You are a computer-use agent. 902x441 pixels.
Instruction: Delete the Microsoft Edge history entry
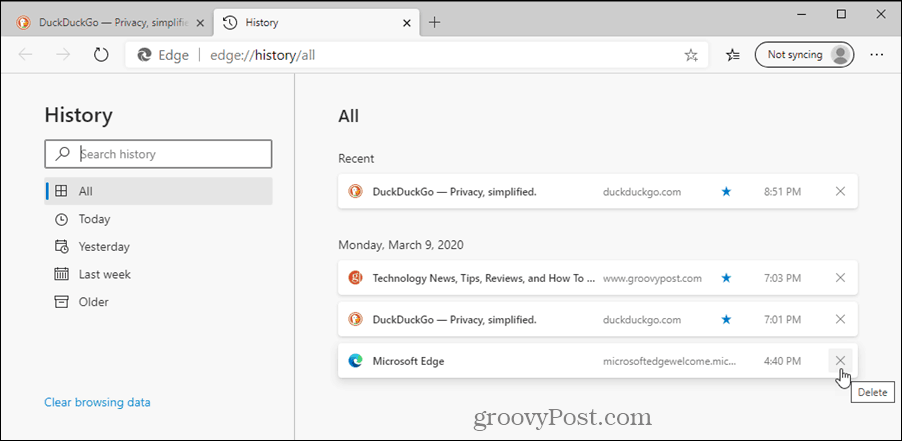coord(840,361)
